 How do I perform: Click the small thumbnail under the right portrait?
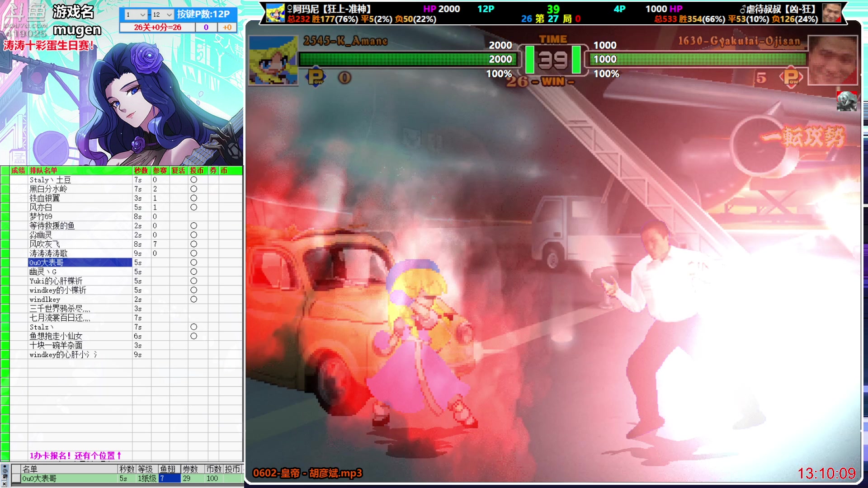click(846, 101)
